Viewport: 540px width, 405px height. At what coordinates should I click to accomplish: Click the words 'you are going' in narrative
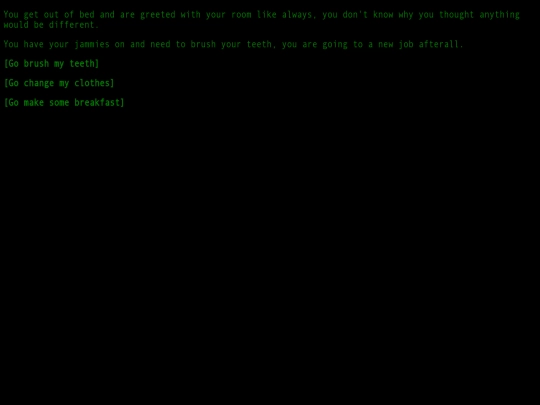[x=315, y=44]
